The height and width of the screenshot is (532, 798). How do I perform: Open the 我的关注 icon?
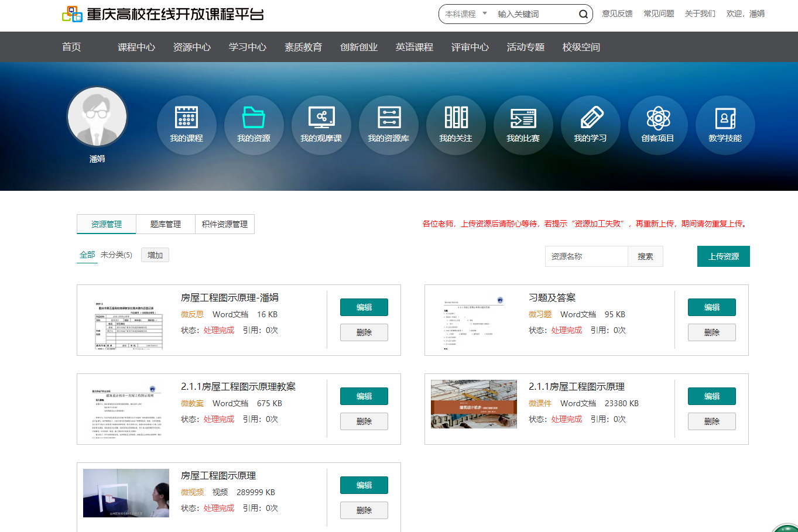tap(455, 118)
